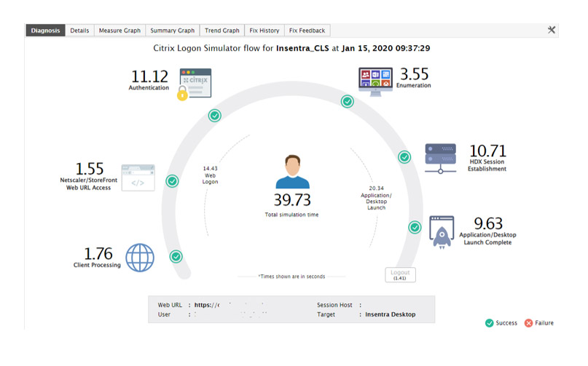This screenshot has height=366, width=588.
Task: Click the 39.73 total simulation time
Action: (x=292, y=200)
